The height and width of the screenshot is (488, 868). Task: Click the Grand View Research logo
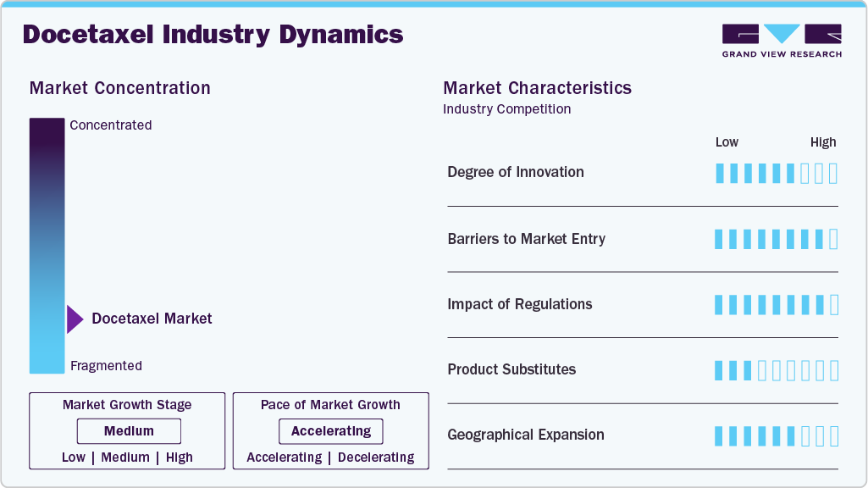tap(782, 41)
